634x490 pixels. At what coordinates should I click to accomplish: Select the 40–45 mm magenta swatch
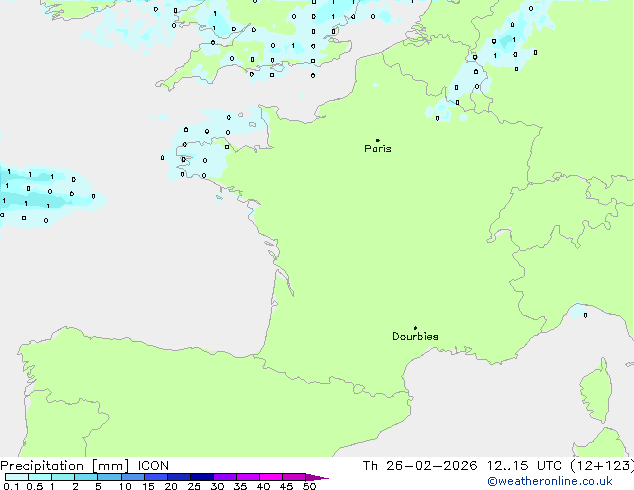[x=271, y=477]
